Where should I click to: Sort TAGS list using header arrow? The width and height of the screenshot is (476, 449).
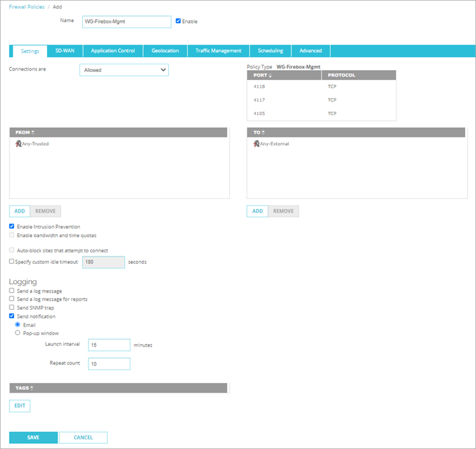coord(32,387)
